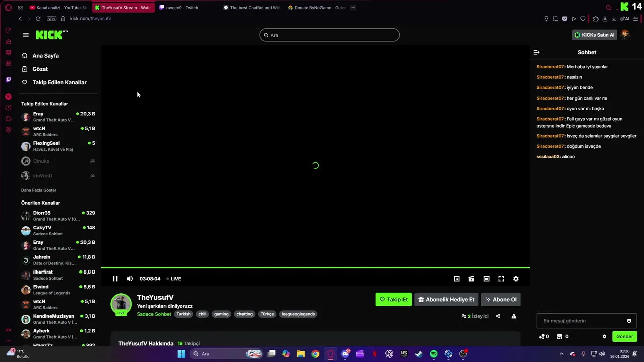Focus the Kick search box

(x=330, y=35)
